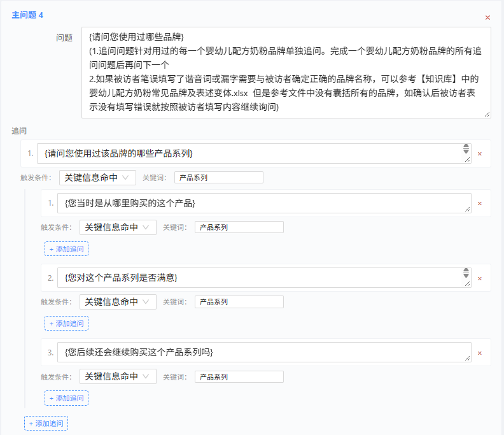This screenshot has width=504, height=435.
Task: Click scroll stepper in '是否满意' text field
Action: point(466,273)
